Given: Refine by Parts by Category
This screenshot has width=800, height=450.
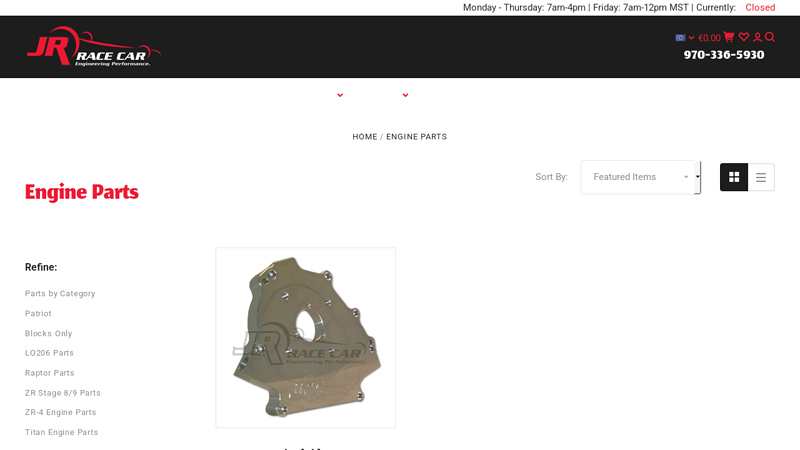Looking at the screenshot, I should point(60,294).
